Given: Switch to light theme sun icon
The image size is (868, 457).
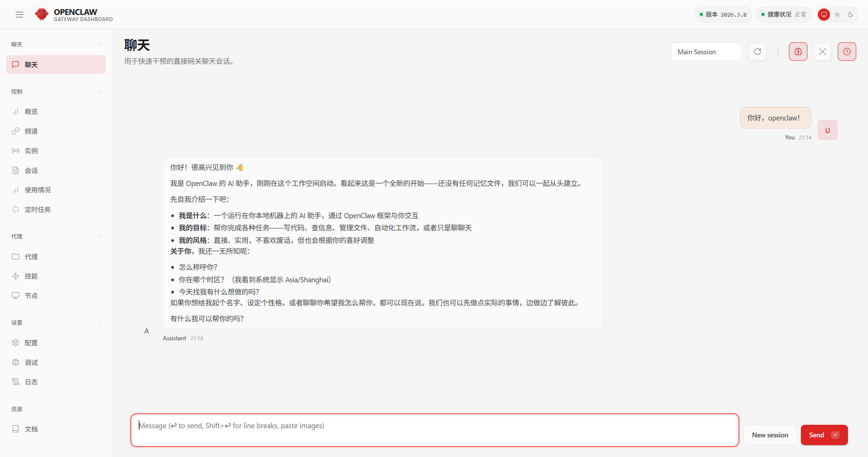Looking at the screenshot, I should pos(837,15).
